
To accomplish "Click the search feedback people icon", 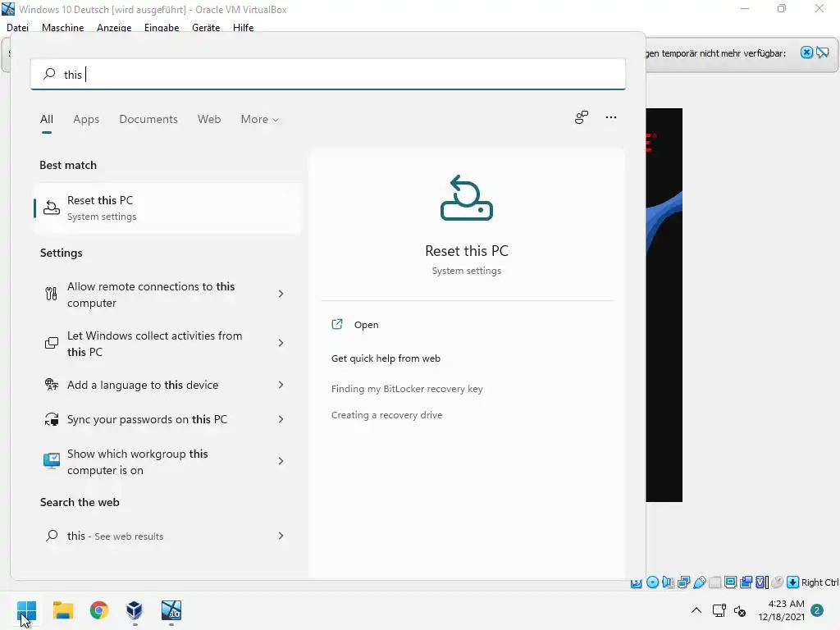I will [582, 117].
